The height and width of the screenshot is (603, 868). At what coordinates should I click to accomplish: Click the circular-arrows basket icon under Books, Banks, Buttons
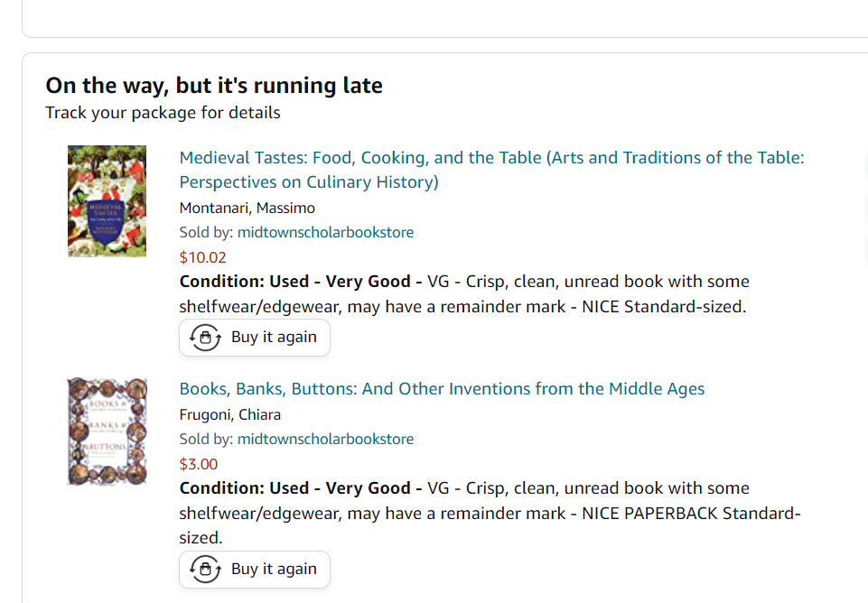click(205, 569)
